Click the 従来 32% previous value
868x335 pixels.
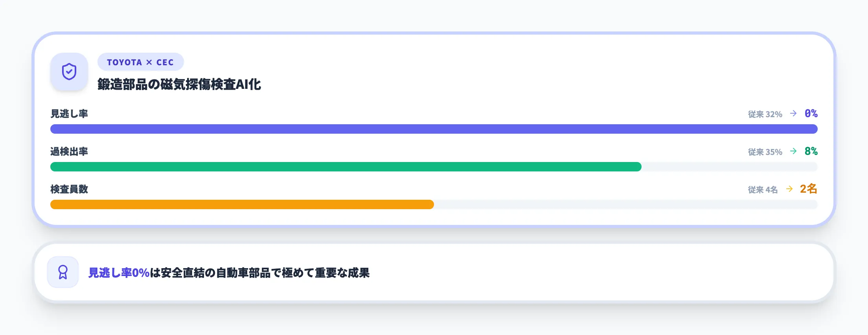click(x=765, y=114)
